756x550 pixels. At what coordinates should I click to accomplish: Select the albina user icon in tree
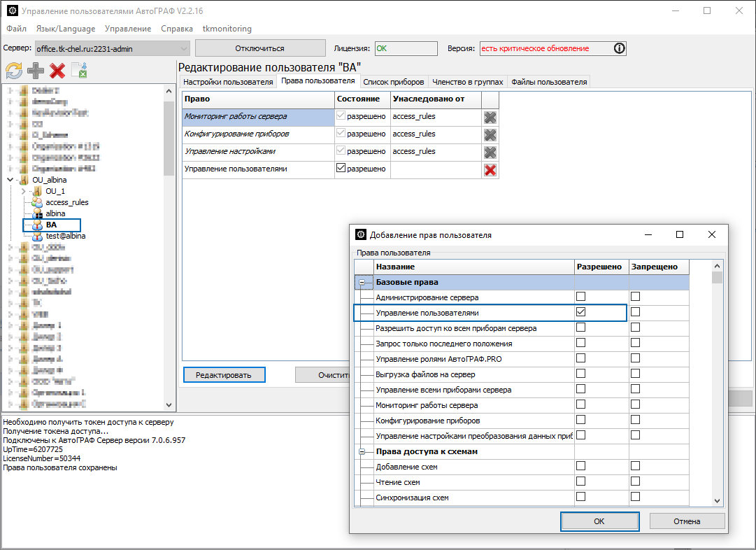point(37,213)
